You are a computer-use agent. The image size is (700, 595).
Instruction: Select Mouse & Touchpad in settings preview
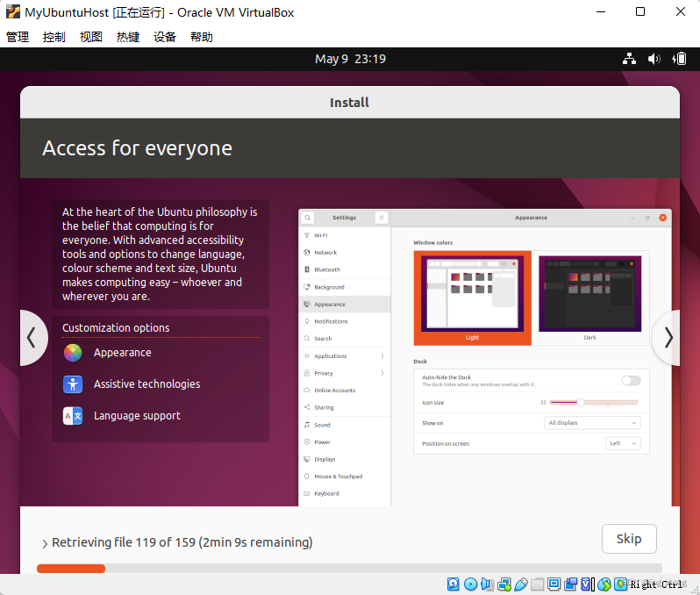(x=344, y=477)
